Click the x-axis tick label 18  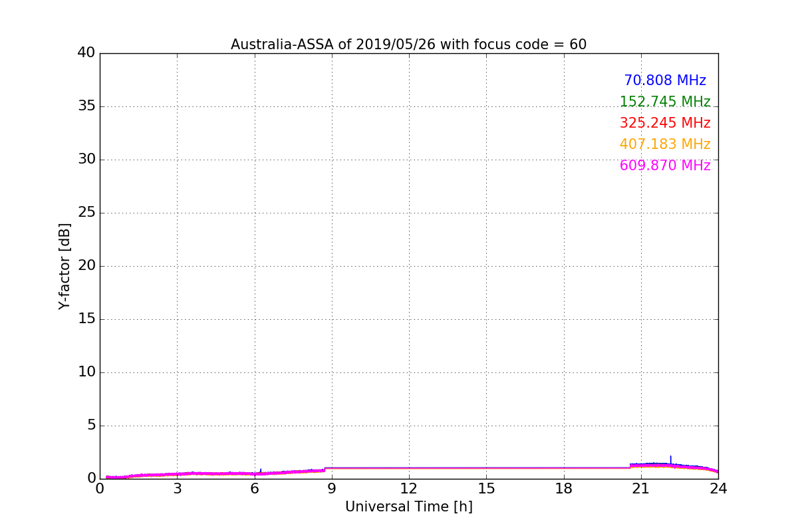click(x=564, y=489)
